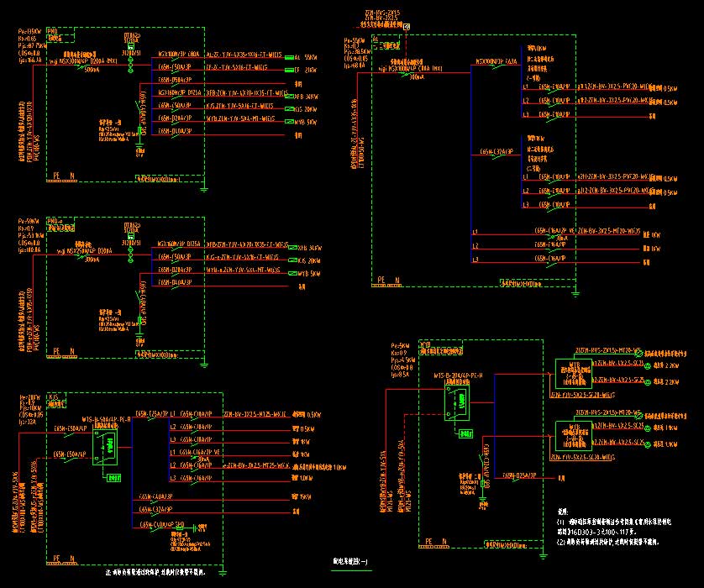Click the C65N-C32A/3P breaker in the top-right panel
This screenshot has width=704, height=588.
(495, 153)
